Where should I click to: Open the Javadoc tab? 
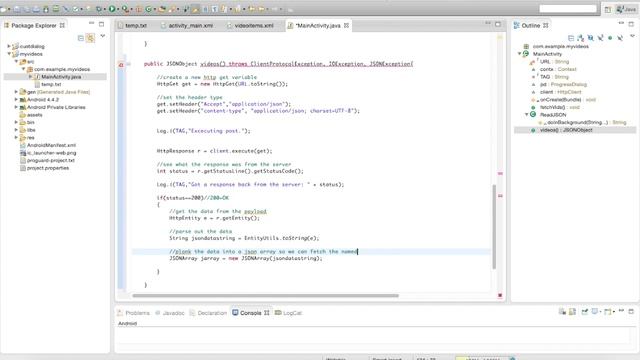[170, 313]
